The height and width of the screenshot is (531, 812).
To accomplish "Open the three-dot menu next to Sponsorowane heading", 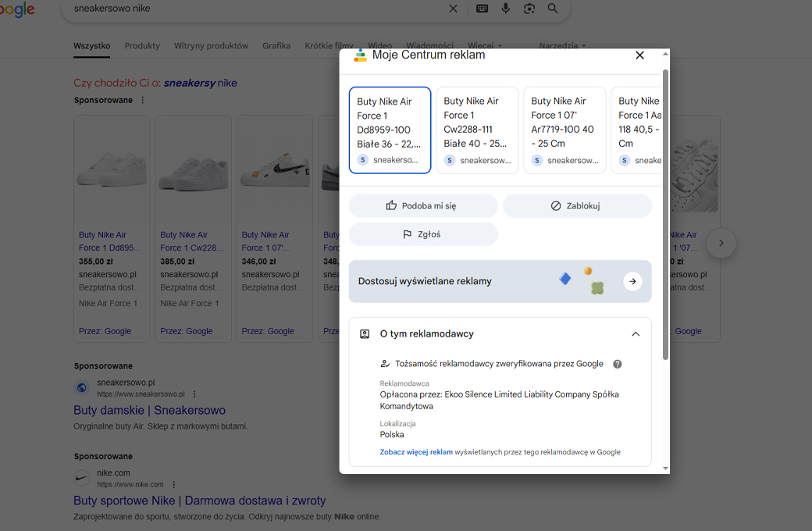I will coord(142,100).
